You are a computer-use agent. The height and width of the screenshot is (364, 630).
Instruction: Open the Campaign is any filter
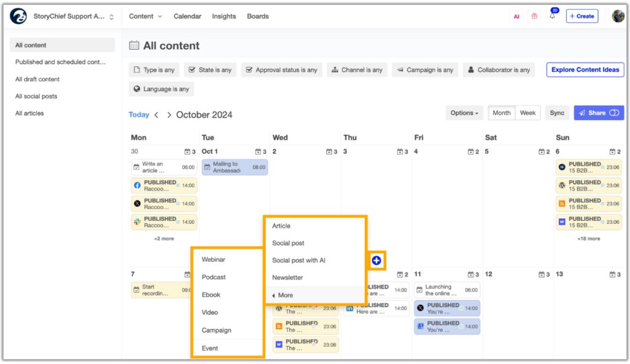425,70
